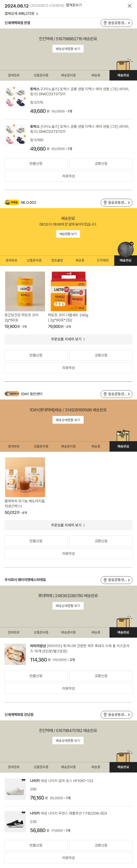The image size is (137, 868).
Task: View 배송상세현황 for 한진택배 516798862716
Action: 68,49
